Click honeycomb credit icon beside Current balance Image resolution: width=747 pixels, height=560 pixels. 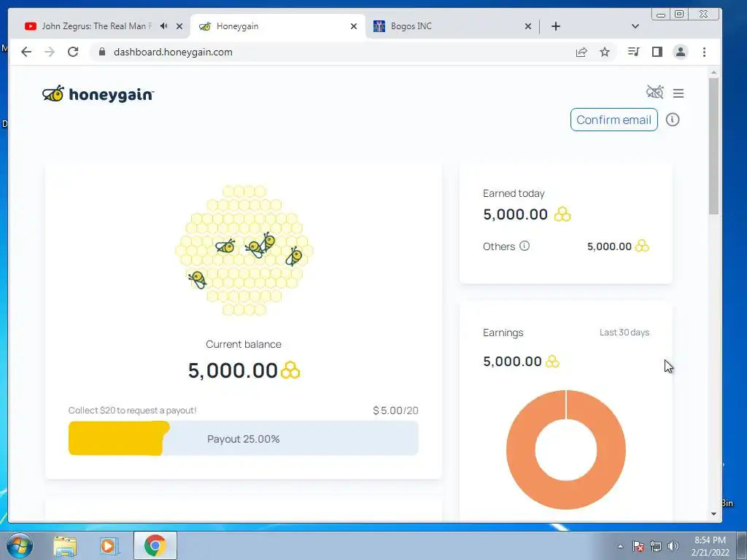(x=290, y=370)
